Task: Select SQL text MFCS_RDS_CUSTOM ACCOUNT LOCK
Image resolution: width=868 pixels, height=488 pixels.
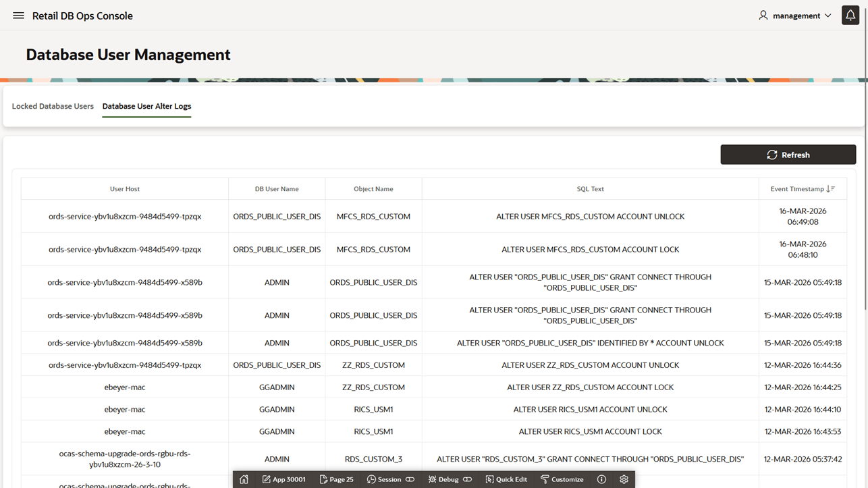Action: (590, 249)
